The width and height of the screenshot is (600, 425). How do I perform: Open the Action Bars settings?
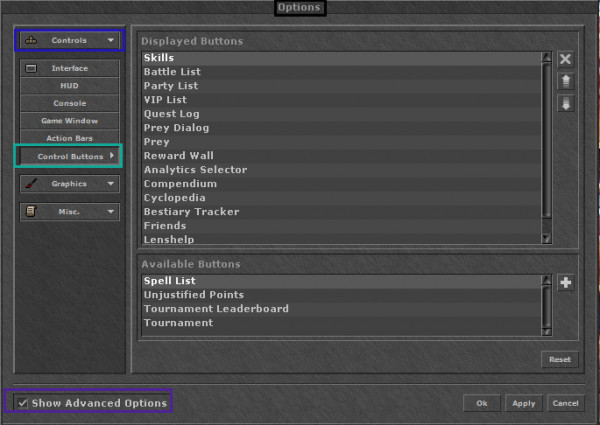click(69, 138)
